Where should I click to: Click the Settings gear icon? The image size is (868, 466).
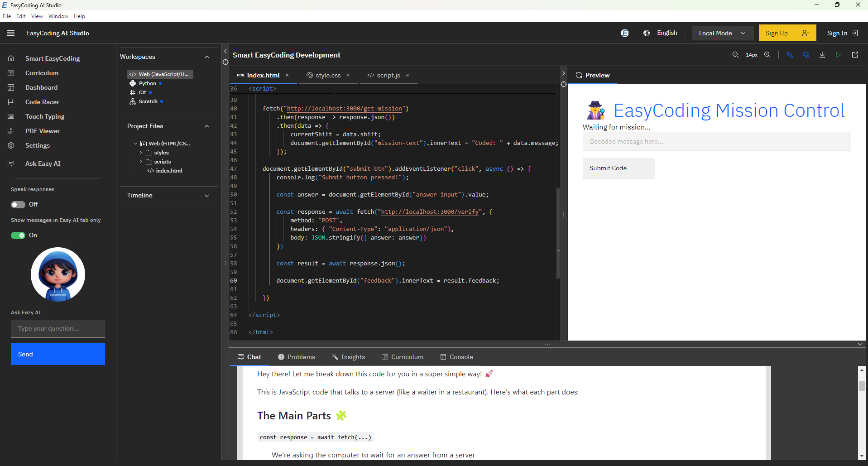tap(11, 145)
